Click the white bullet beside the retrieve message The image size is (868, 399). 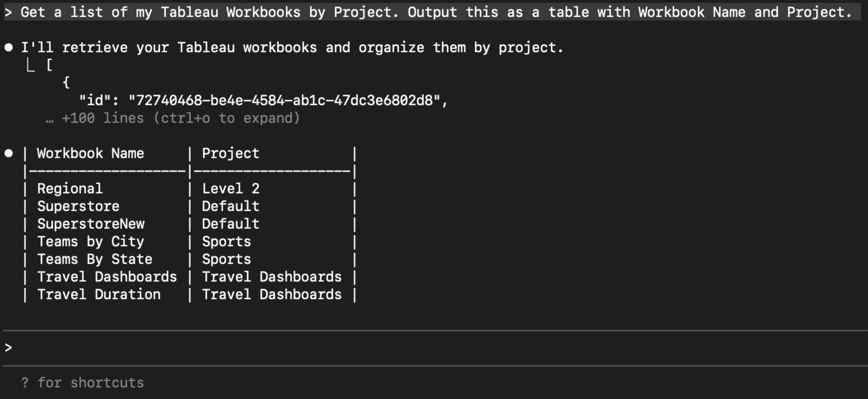tap(9, 48)
